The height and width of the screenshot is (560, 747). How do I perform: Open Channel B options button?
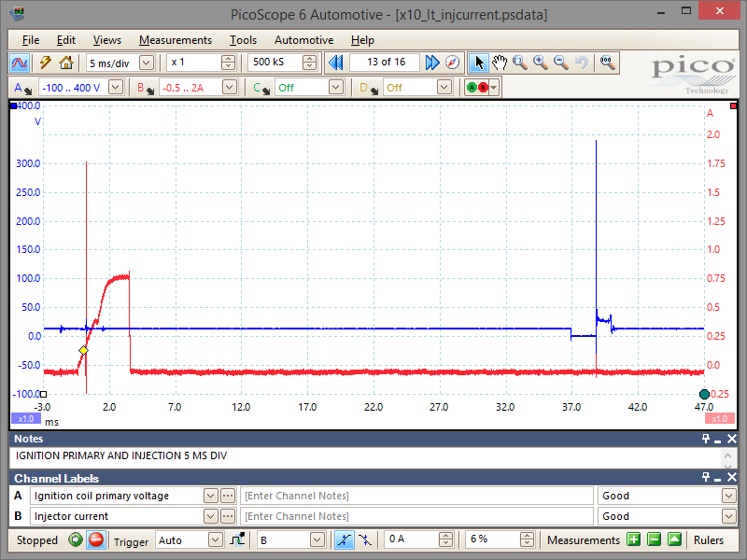tap(146, 88)
